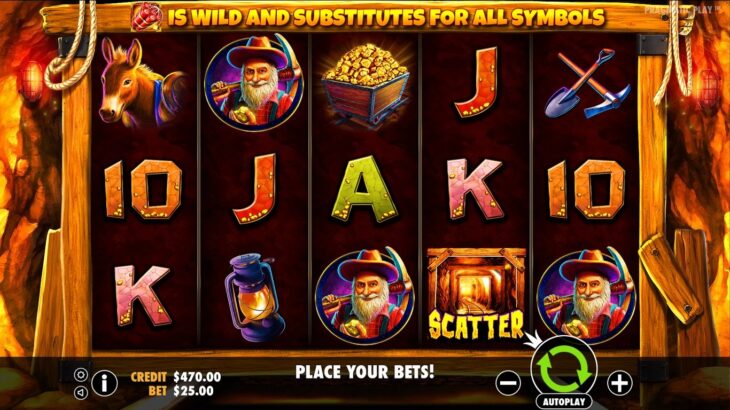The width and height of the screenshot is (730, 410).
Task: Click the green spin button
Action: (x=564, y=369)
